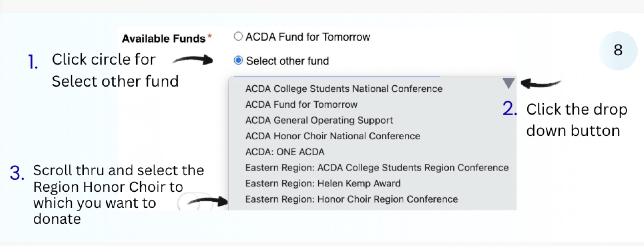Viewport: 644px width, 246px height.
Task: Click the blue step number 3
Action: pyautogui.click(x=17, y=173)
